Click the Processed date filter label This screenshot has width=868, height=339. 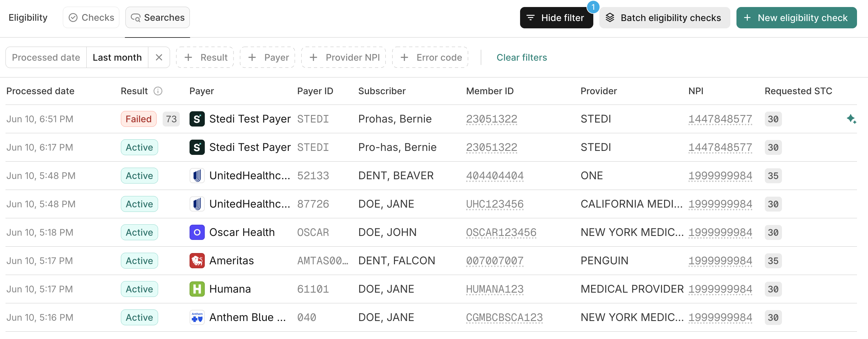click(x=46, y=58)
